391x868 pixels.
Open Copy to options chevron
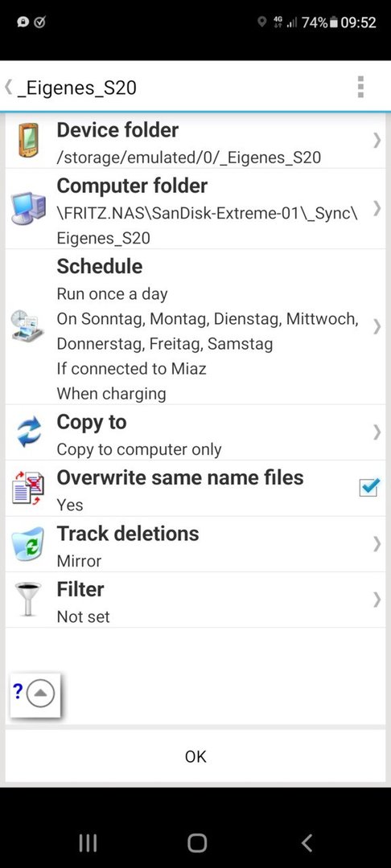[377, 432]
